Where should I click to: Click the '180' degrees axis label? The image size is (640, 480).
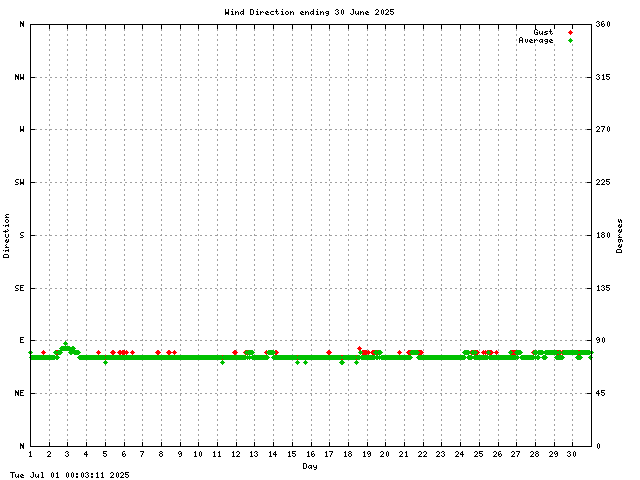tap(603, 235)
